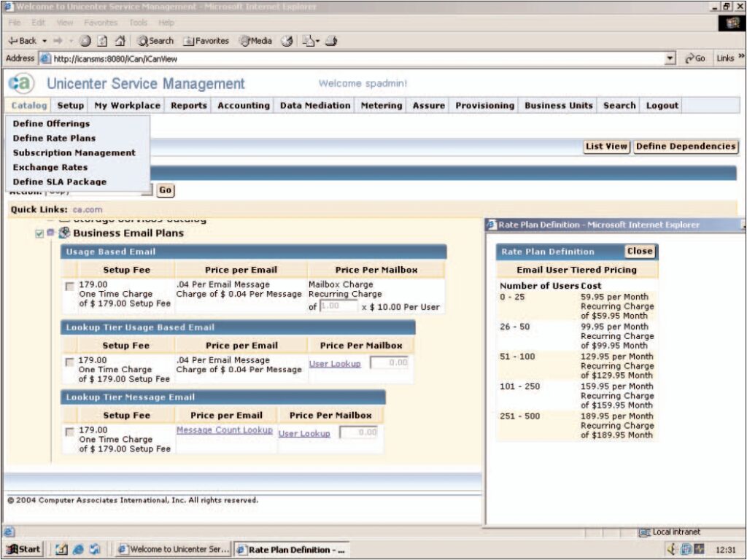Check the Lookup Tier Usage Based Email checkbox
747x560 pixels.
(x=69, y=362)
